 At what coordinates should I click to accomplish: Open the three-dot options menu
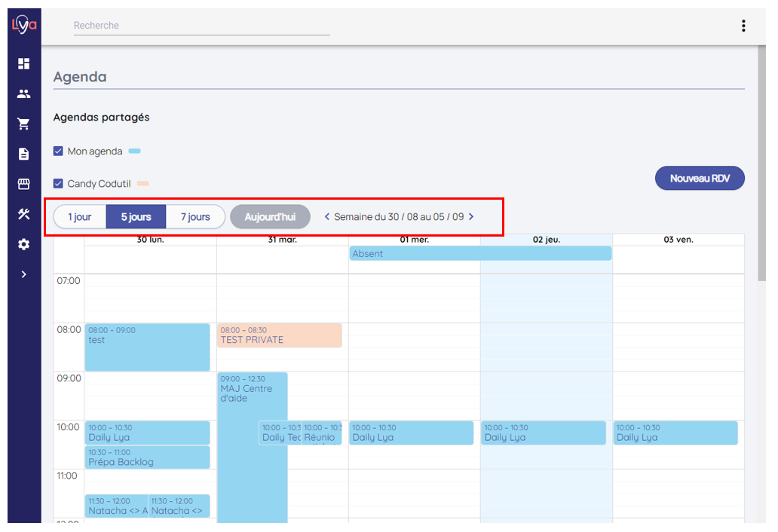point(743,26)
